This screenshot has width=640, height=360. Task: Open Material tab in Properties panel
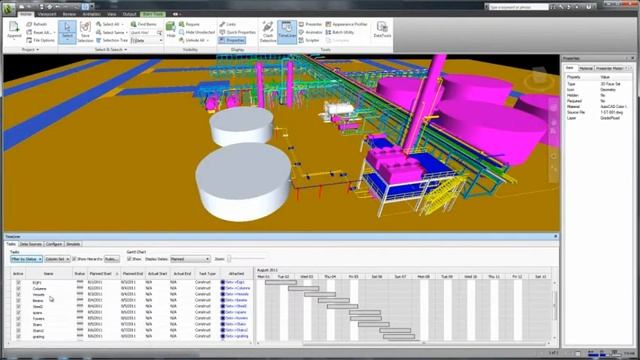586,68
